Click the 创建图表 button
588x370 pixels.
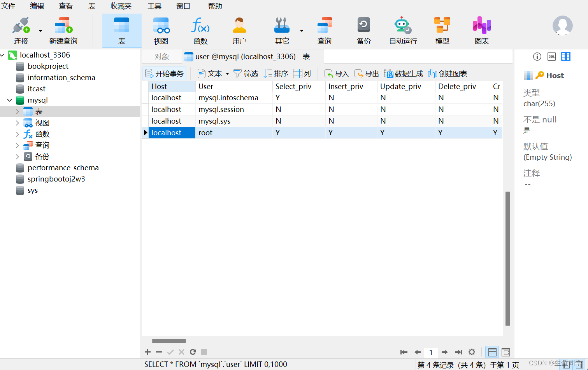448,73
